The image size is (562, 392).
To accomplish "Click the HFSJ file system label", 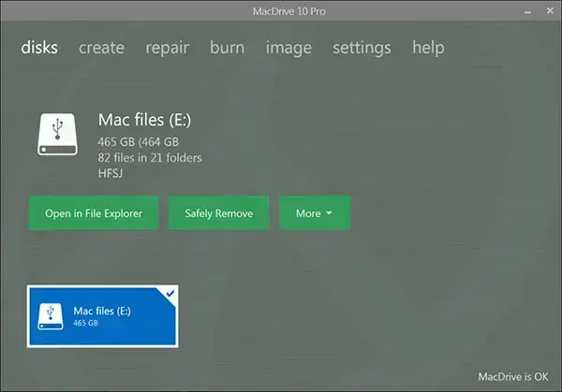I will (x=111, y=173).
